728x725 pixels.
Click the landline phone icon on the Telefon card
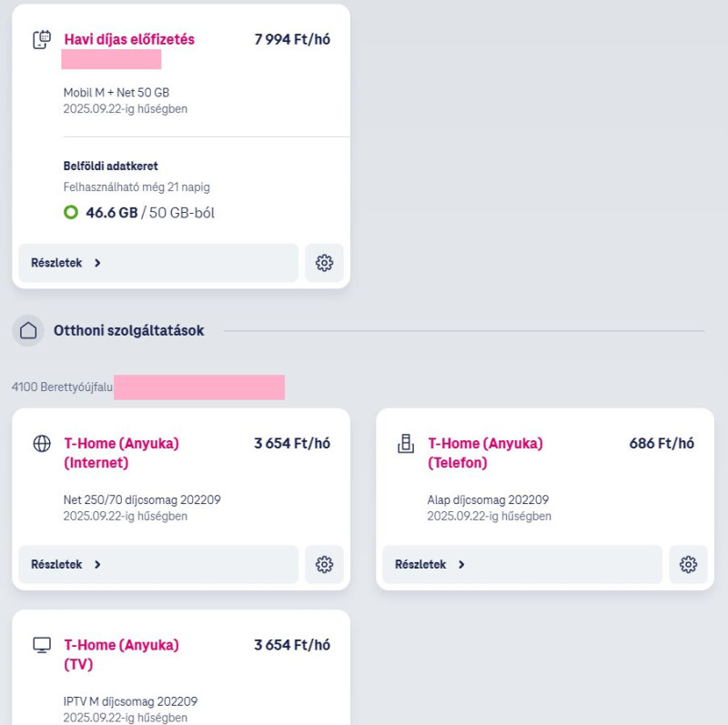point(406,443)
